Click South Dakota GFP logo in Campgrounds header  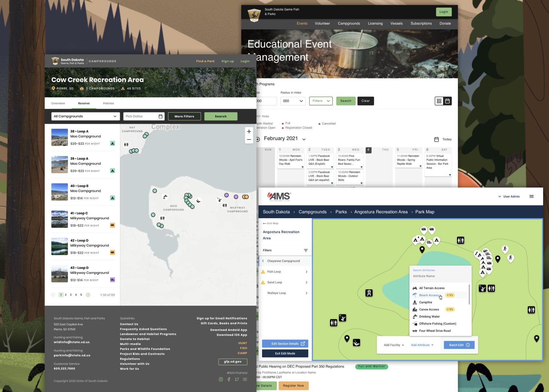55,61
